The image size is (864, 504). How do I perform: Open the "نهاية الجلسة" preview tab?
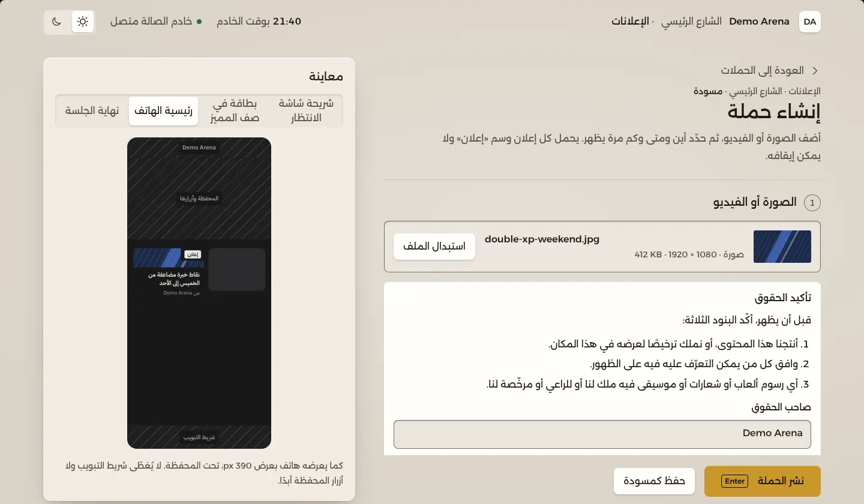coord(92,110)
